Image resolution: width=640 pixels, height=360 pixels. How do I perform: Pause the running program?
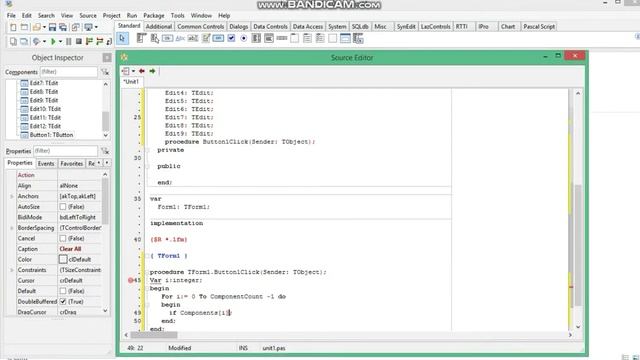pos(69,41)
